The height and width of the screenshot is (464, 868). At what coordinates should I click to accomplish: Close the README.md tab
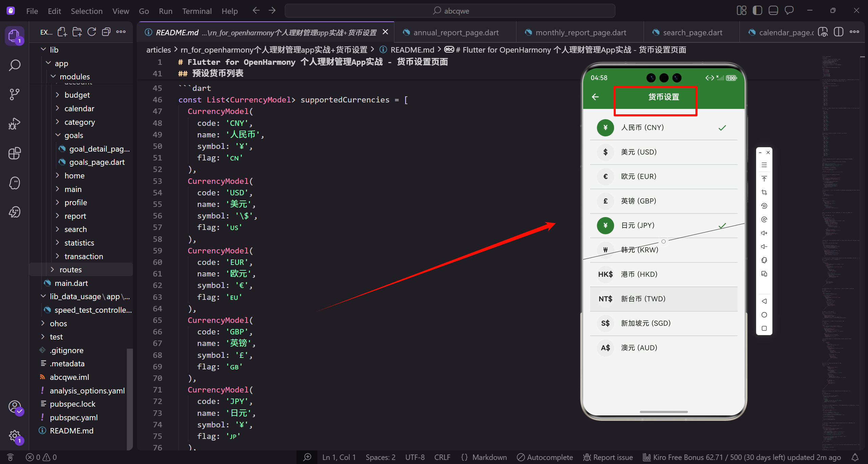click(386, 32)
